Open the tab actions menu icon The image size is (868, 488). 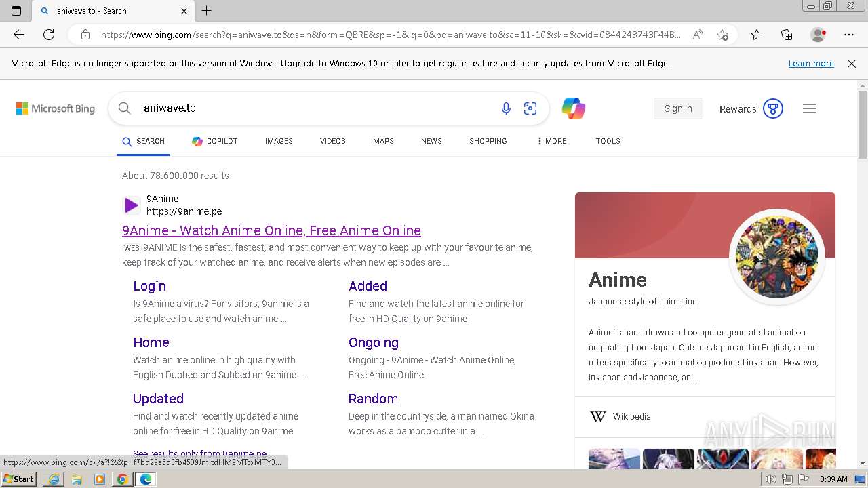pyautogui.click(x=16, y=11)
